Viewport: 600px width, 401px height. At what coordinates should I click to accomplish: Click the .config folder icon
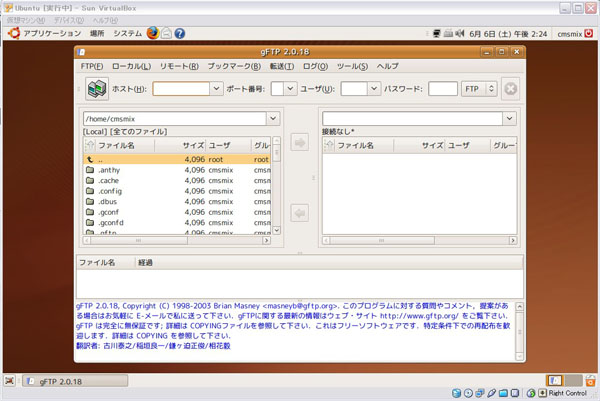[x=90, y=191]
